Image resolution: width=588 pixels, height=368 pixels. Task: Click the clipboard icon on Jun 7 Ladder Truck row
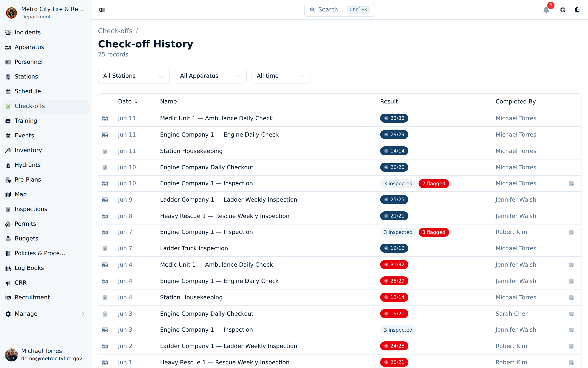(105, 248)
